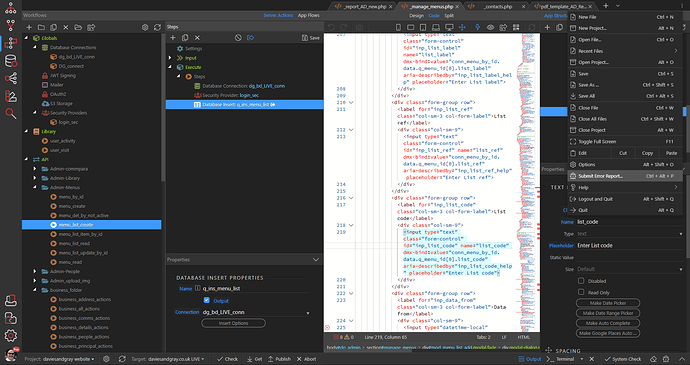Click Placeholder field Enter List code
The height and width of the screenshot is (365, 690).
pyautogui.click(x=630, y=246)
